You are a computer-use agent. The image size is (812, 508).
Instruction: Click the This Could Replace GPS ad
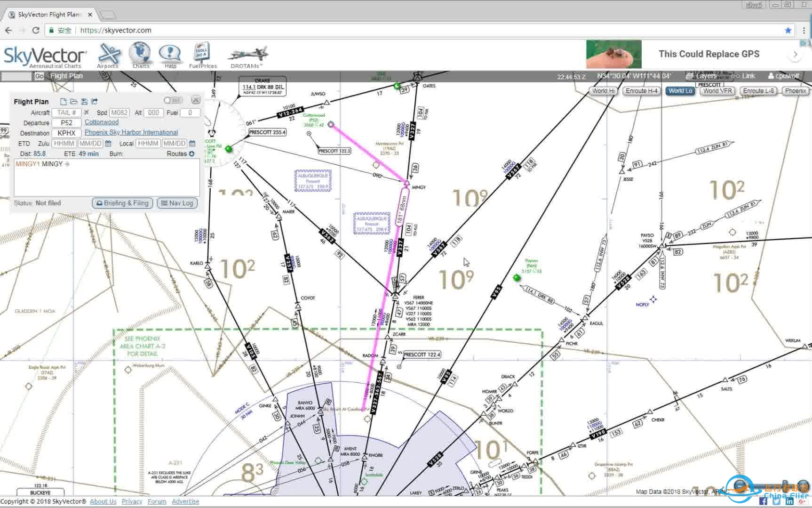click(709, 54)
